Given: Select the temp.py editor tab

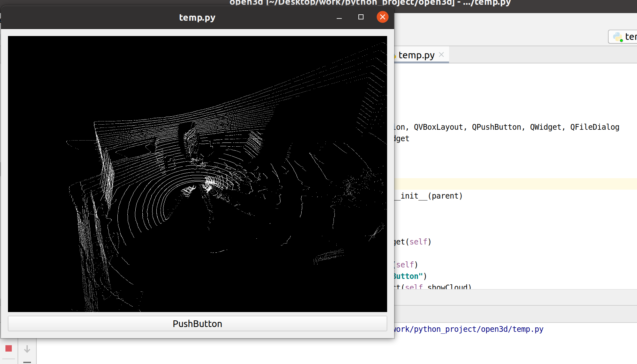Looking at the screenshot, I should (416, 55).
